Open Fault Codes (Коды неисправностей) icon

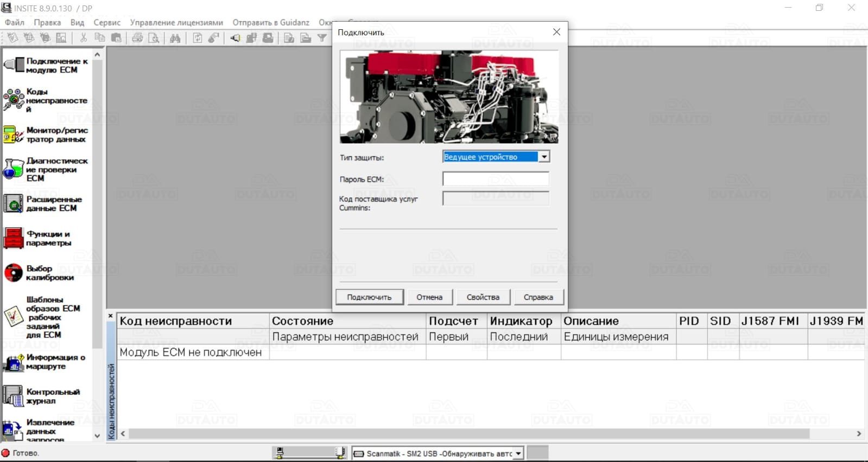click(14, 100)
